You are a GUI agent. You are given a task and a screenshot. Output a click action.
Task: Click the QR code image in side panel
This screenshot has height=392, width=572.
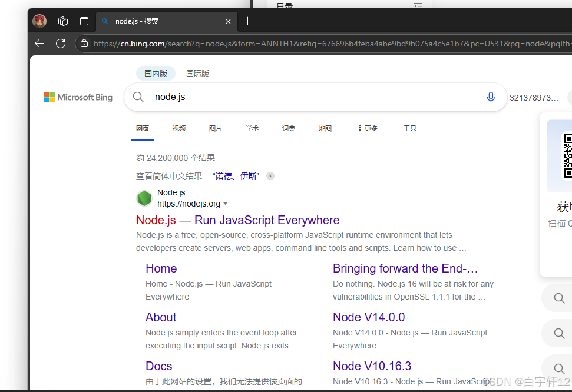point(567,156)
